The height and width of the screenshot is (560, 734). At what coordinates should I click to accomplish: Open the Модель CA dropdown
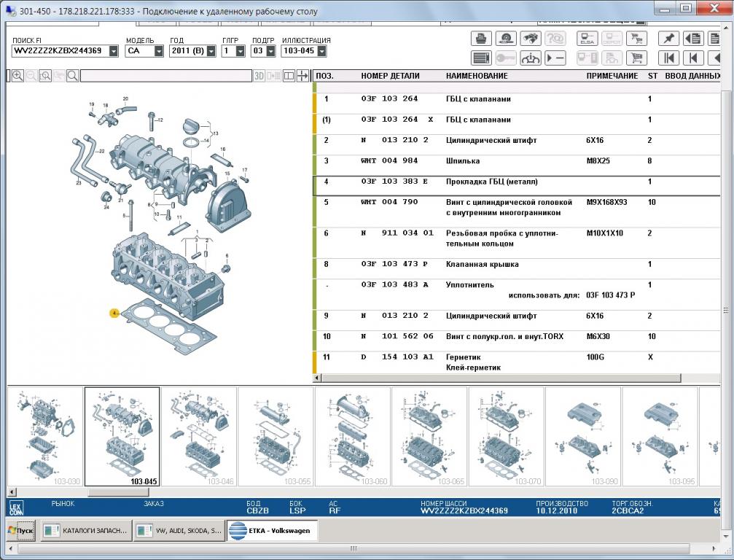[159, 51]
